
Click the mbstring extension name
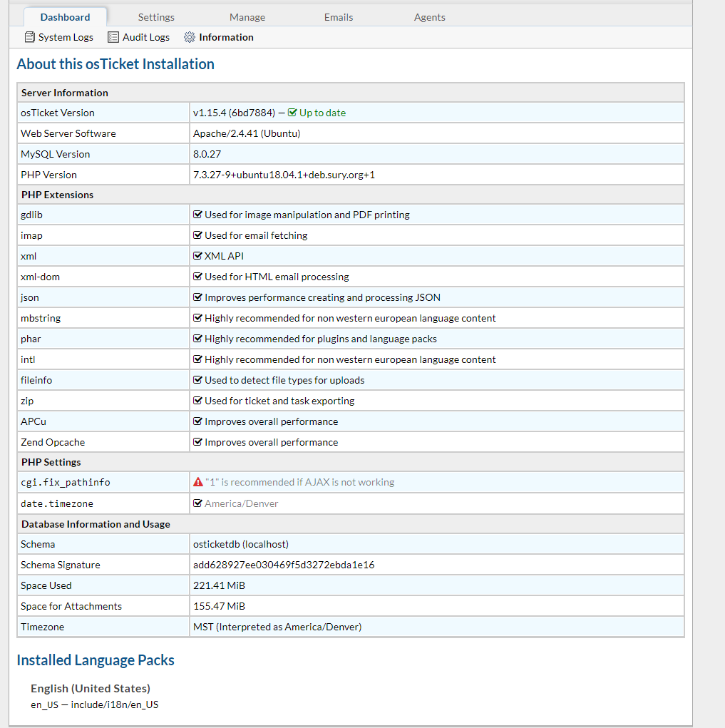pos(41,319)
